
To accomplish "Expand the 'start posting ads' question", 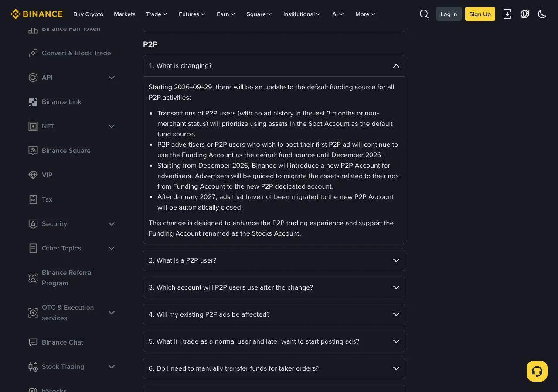I will coord(274,341).
